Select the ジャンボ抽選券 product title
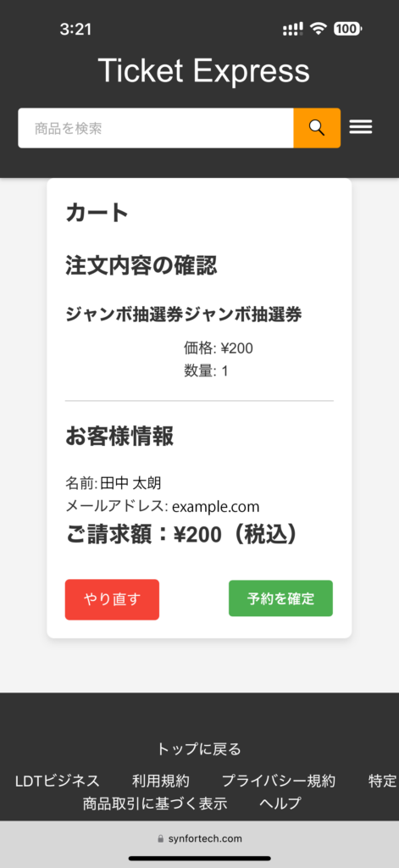 point(184,314)
